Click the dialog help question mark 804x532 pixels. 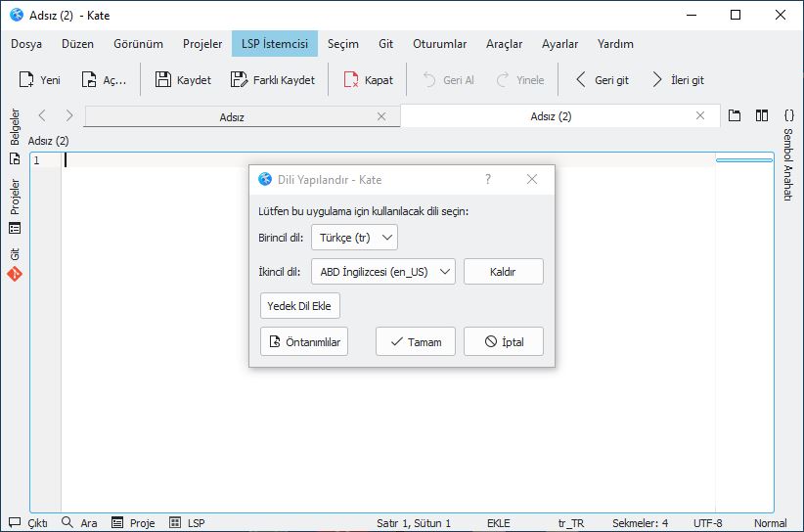coord(488,179)
